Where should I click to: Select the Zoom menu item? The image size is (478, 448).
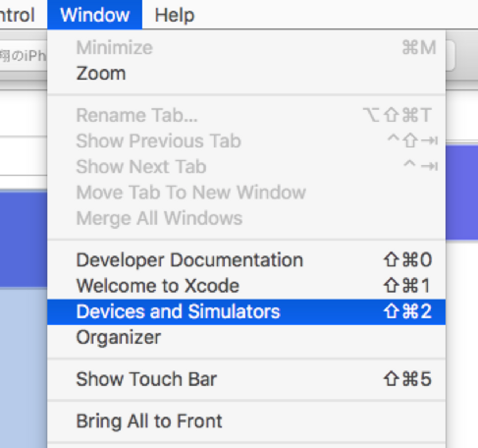point(101,74)
